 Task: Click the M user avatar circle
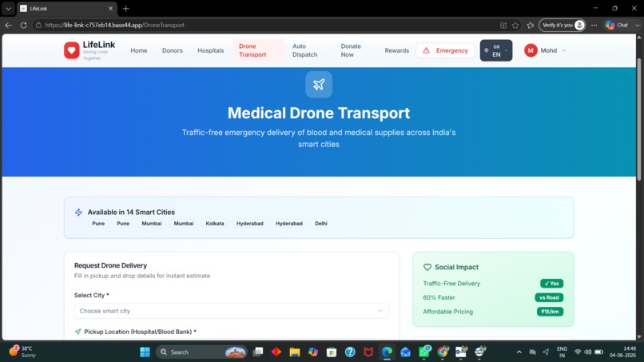[531, 50]
